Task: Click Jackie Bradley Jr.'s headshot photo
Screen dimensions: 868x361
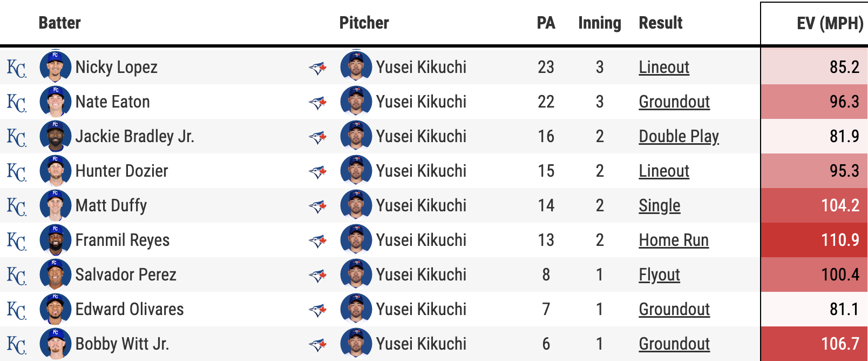Action: pyautogui.click(x=55, y=136)
